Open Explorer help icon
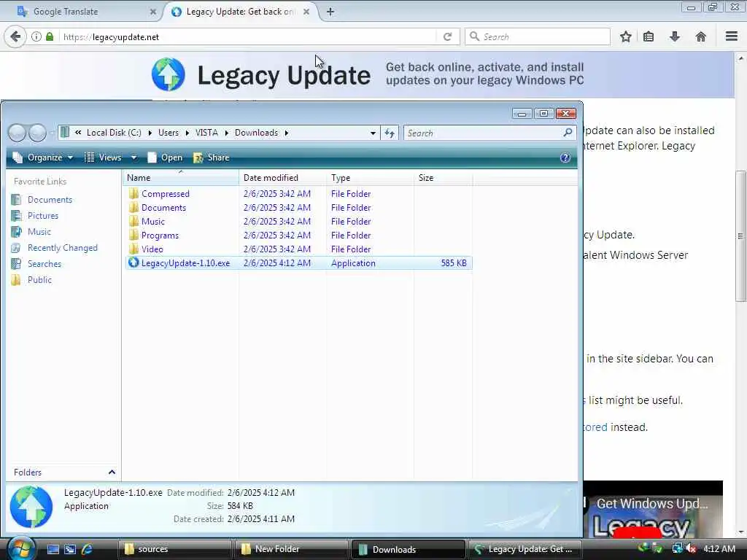747x560 pixels. pyautogui.click(x=565, y=157)
